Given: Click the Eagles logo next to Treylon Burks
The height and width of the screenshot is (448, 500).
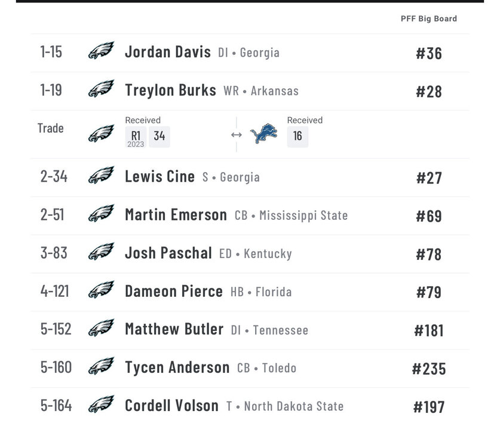Looking at the screenshot, I should 101,90.
